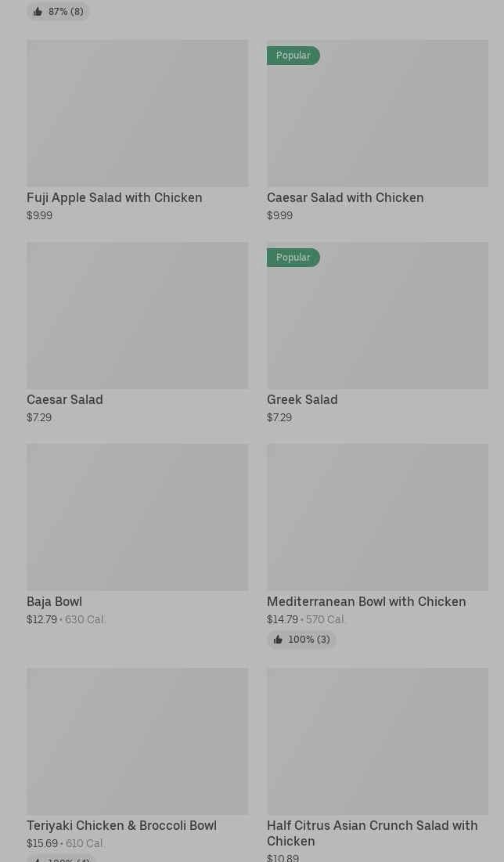Image resolution: width=504 pixels, height=862 pixels.
Task: Select Half Citrus Asian Crunch Salad image
Action: click(x=377, y=741)
